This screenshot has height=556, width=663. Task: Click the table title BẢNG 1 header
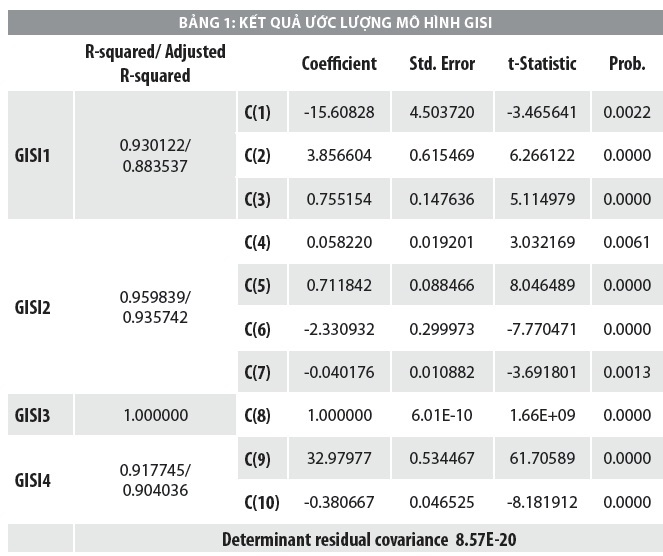335,22
